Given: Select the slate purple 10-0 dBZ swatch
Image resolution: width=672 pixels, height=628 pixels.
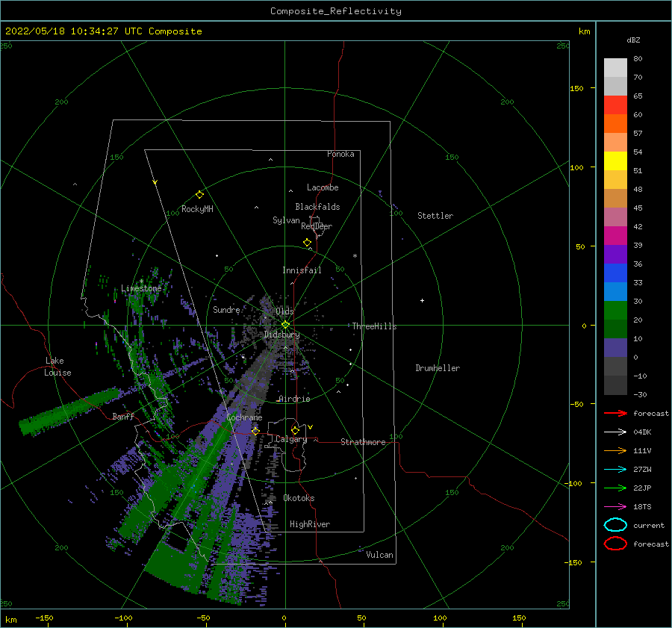Looking at the screenshot, I should pyautogui.click(x=615, y=348).
